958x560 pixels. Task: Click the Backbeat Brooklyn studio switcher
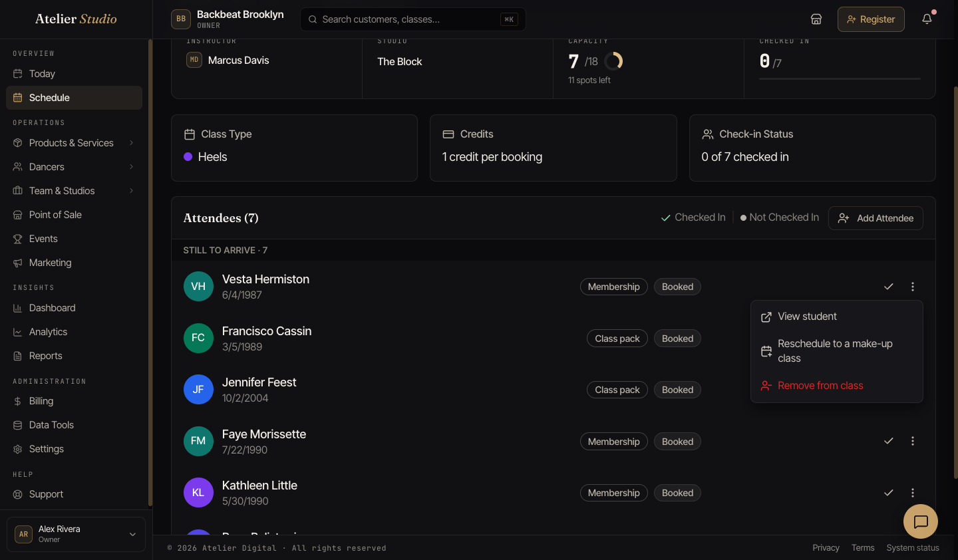point(228,19)
